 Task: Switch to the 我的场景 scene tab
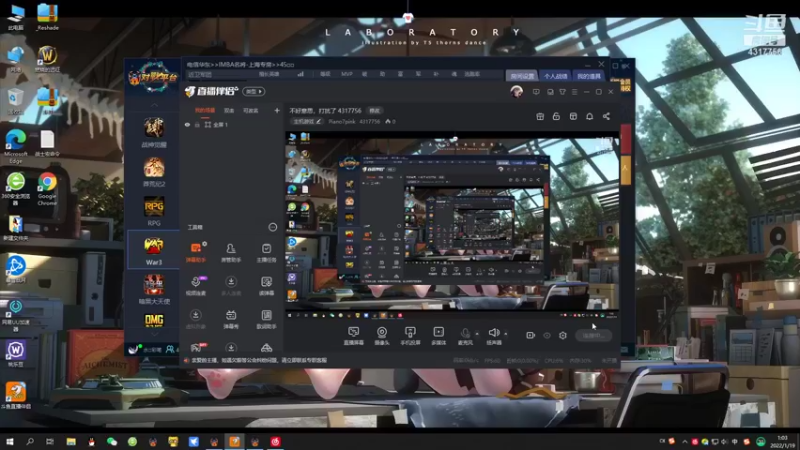pyautogui.click(x=205, y=110)
